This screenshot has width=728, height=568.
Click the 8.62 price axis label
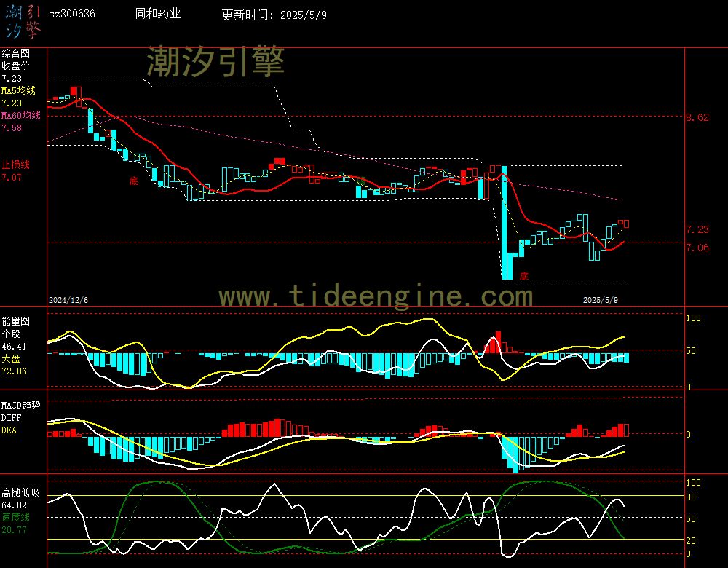coord(697,117)
